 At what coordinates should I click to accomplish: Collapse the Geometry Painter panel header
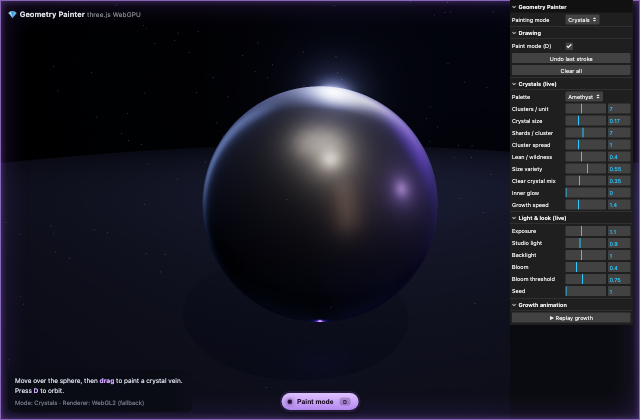click(x=571, y=7)
